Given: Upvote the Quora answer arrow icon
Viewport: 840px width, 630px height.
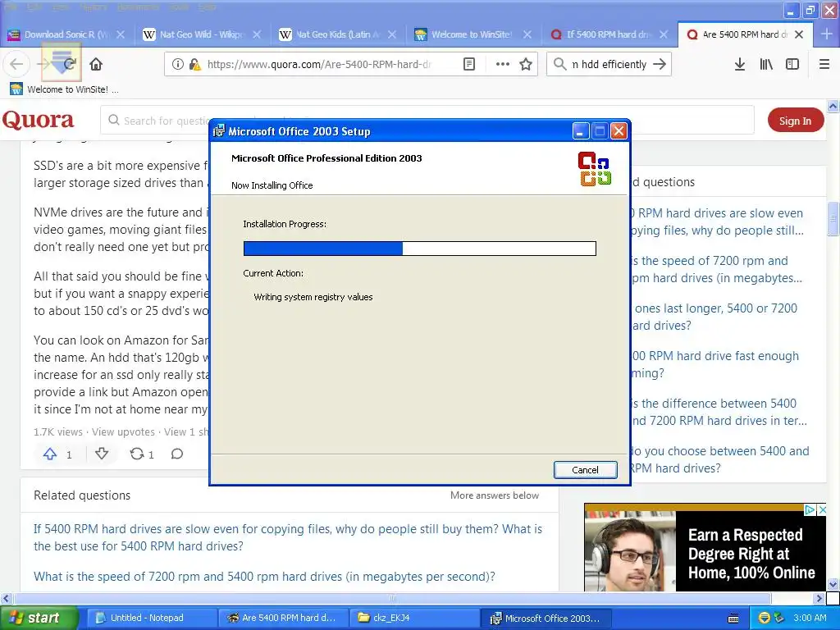Looking at the screenshot, I should [x=50, y=454].
